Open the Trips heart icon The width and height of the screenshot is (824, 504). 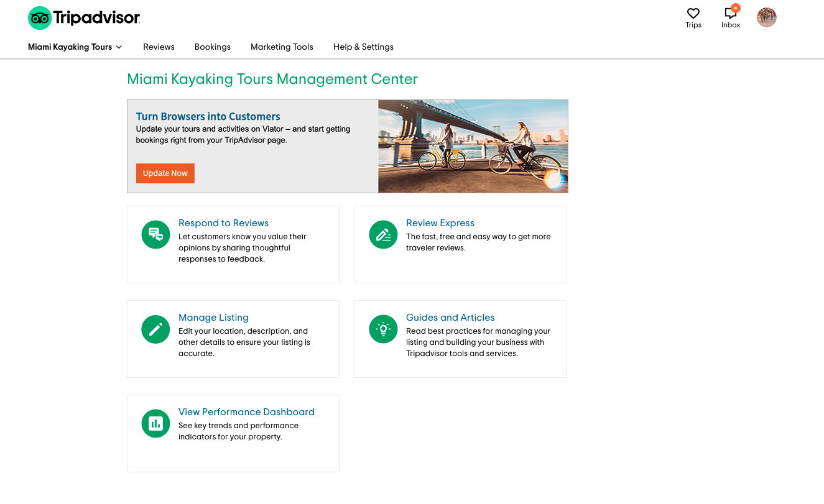click(693, 13)
